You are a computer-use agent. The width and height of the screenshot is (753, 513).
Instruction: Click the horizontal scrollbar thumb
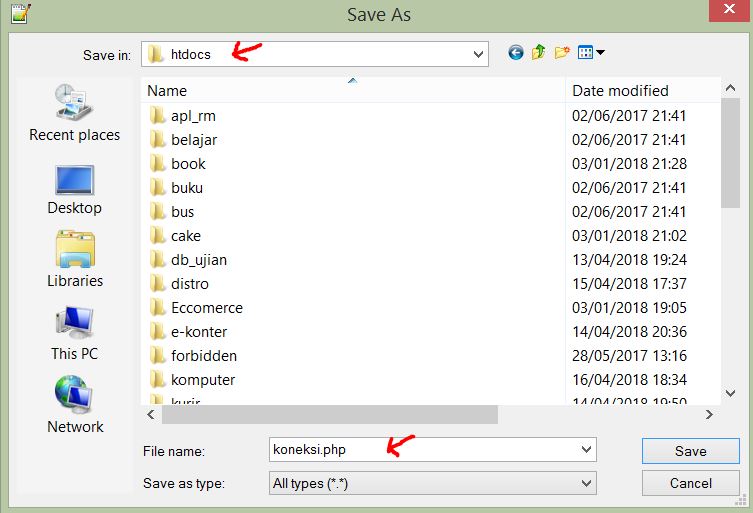click(329, 414)
